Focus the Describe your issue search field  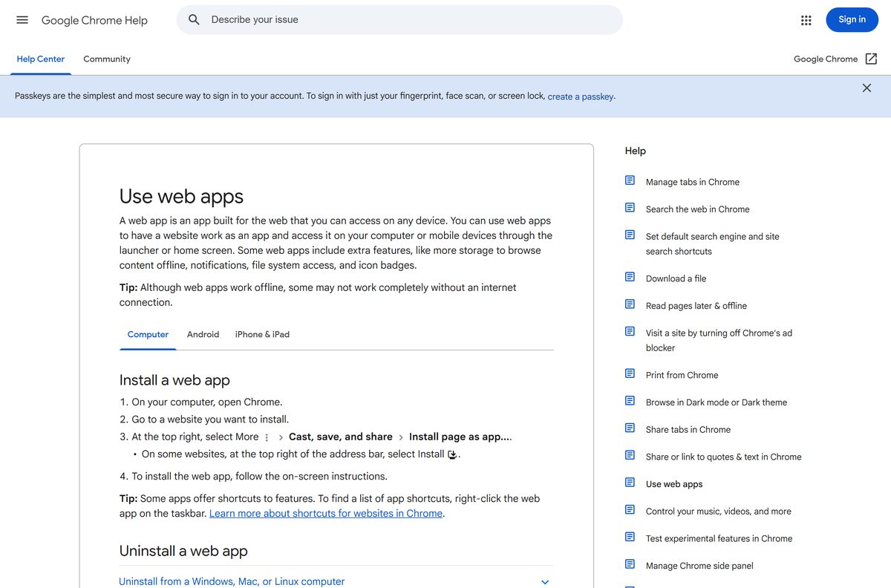point(399,20)
